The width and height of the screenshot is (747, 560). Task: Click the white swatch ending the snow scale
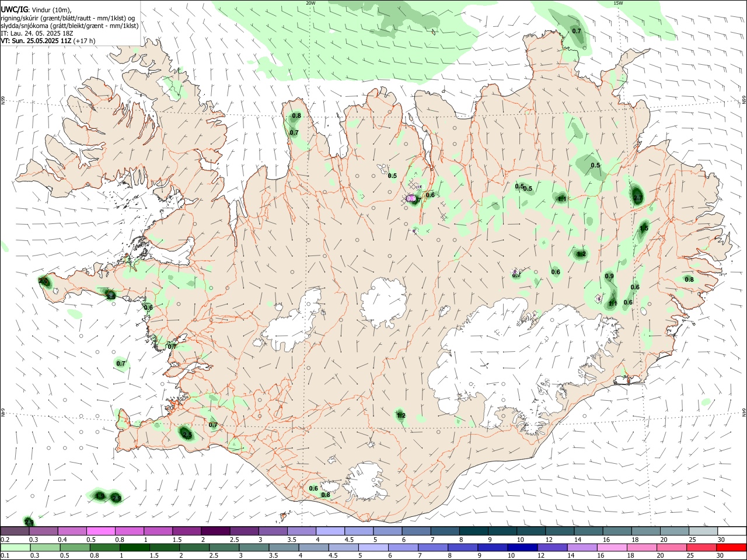pyautogui.click(x=732, y=531)
